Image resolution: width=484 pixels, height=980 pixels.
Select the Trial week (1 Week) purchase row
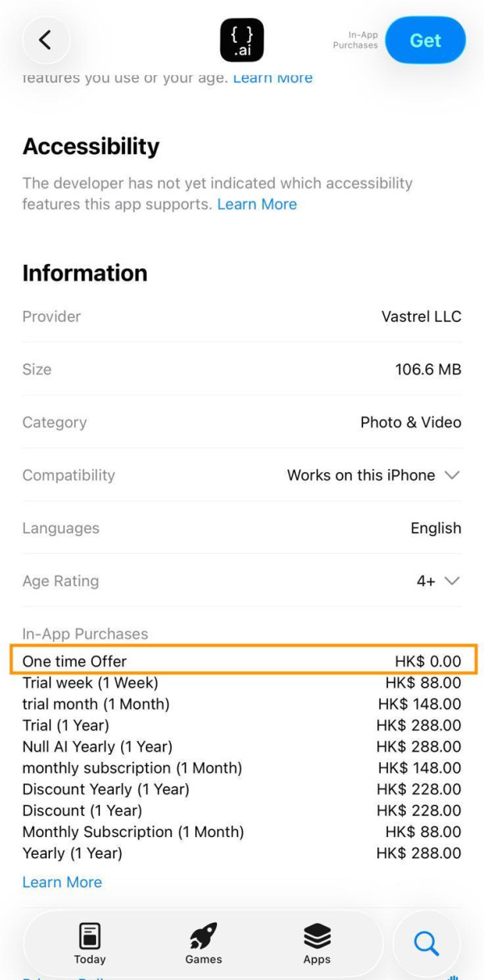242,682
